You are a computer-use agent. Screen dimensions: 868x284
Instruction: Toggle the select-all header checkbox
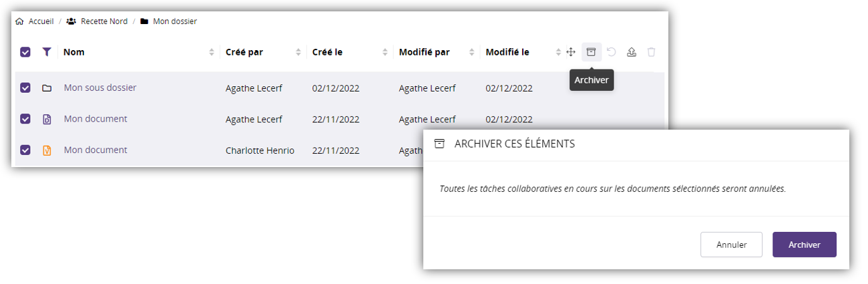[x=25, y=52]
